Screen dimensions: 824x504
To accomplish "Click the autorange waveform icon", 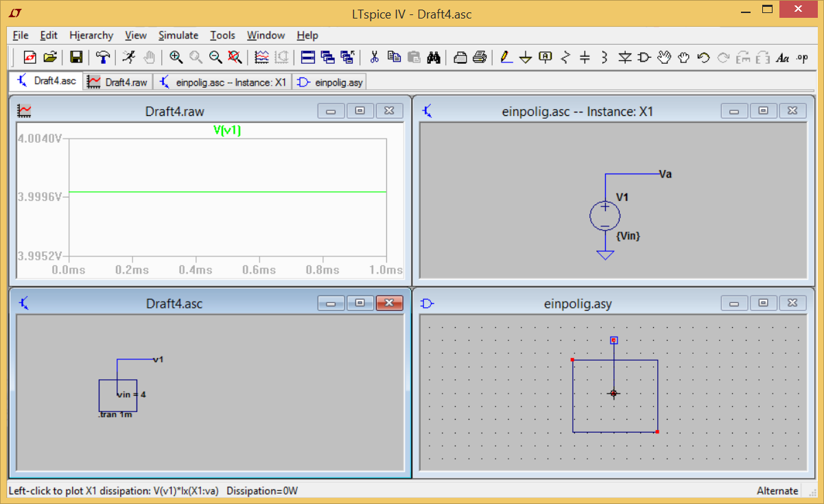I will click(x=261, y=58).
